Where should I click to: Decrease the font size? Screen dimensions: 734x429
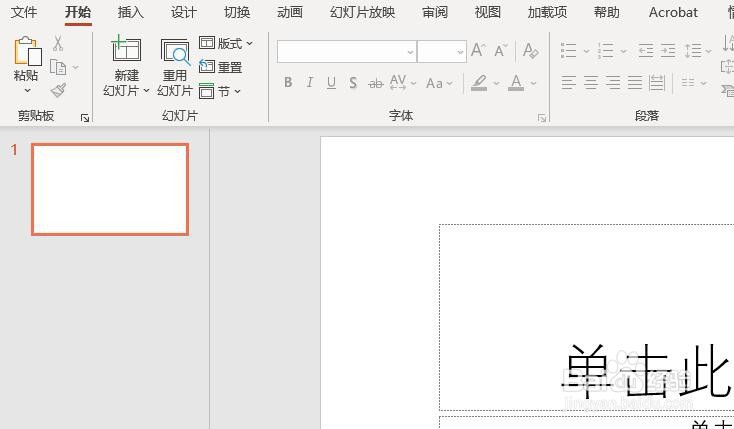pos(500,50)
